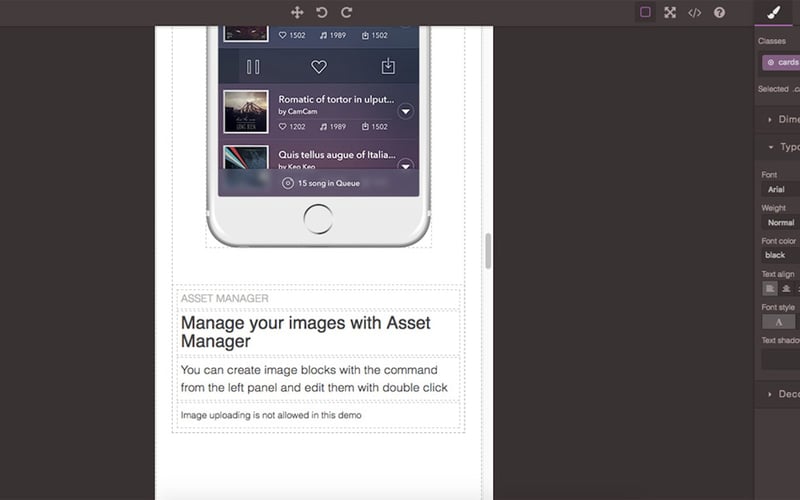Click the download count icon in CamCam row
800x500 pixels.
tap(365, 127)
